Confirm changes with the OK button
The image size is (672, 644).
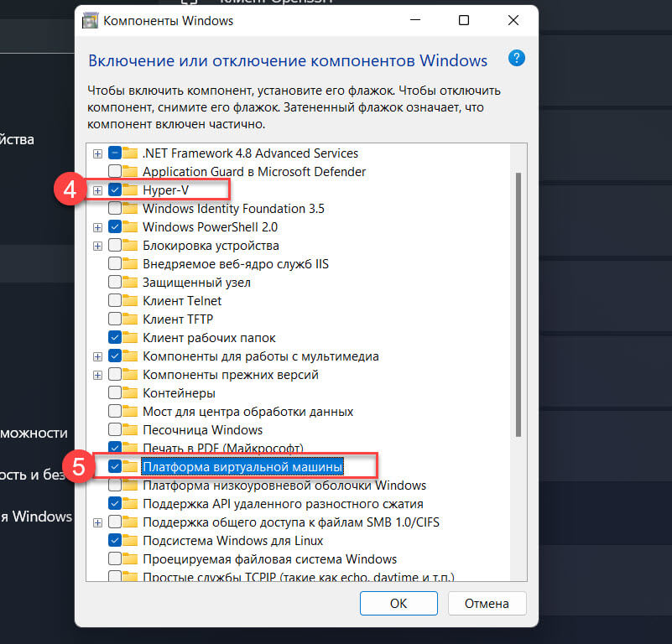pos(399,603)
